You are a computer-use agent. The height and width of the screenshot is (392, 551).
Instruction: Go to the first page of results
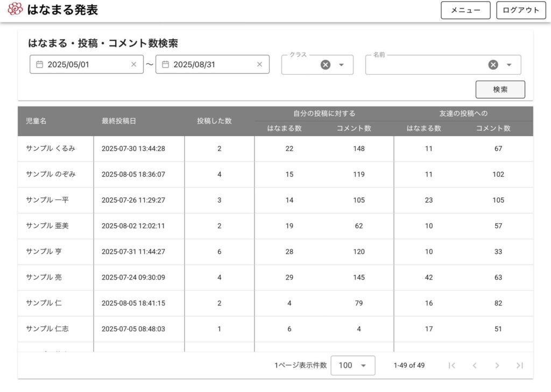coord(452,366)
